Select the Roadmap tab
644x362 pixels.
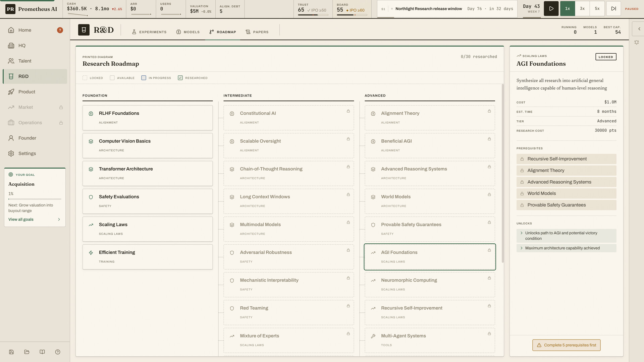[223, 32]
